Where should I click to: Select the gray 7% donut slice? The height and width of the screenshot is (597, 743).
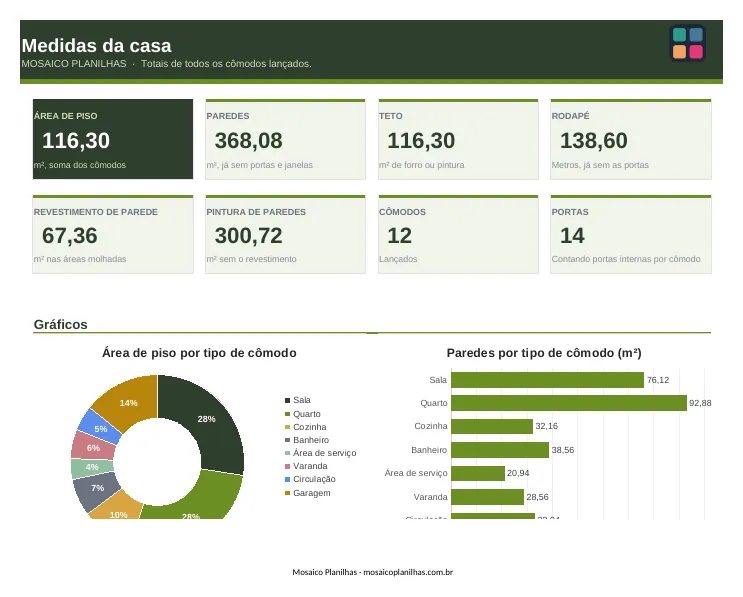(97, 490)
